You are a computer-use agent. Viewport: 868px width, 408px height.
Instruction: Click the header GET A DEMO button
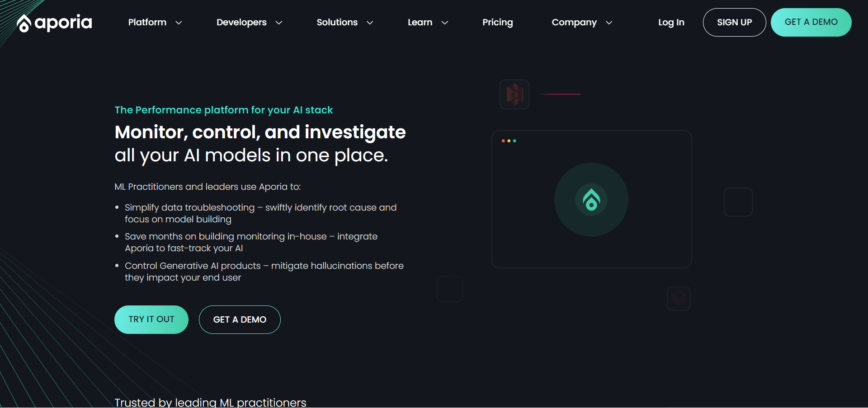[811, 22]
